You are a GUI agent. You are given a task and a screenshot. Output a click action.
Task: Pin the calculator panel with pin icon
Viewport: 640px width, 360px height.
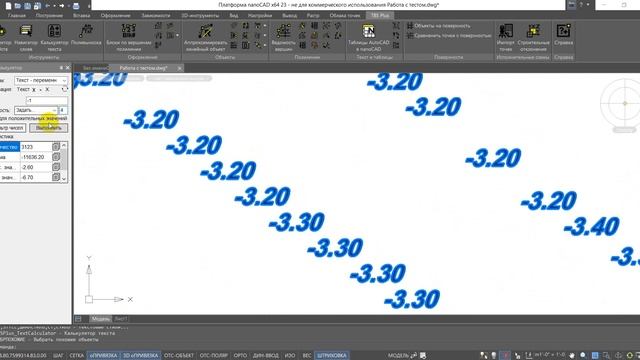pos(62,68)
